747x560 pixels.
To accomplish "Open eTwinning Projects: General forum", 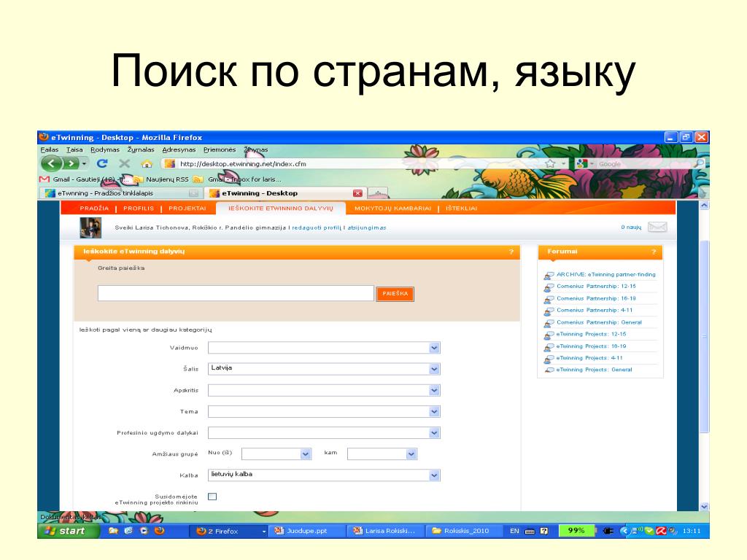I will (594, 370).
